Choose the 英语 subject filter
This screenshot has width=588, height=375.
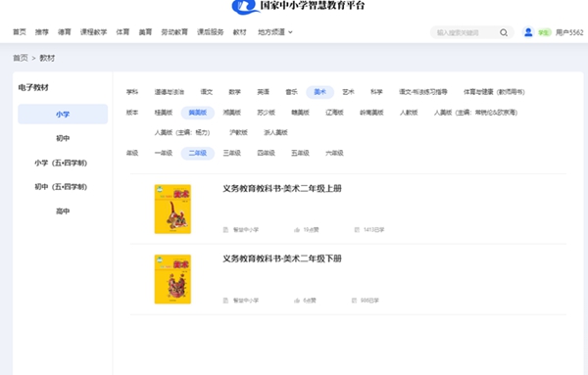tap(263, 92)
